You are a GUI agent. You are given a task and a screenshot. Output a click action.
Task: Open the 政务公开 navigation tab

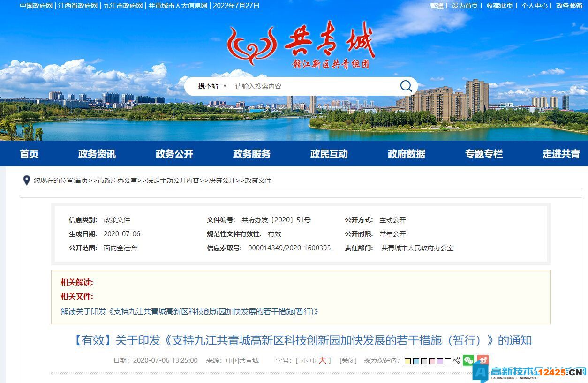(174, 154)
